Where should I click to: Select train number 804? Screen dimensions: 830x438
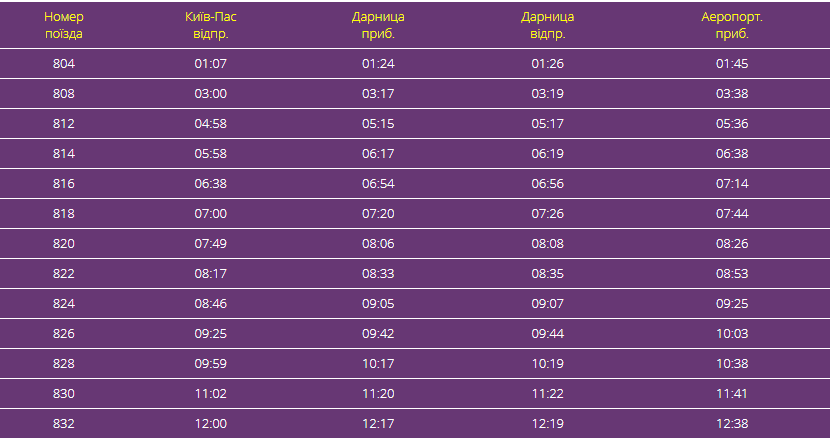(x=64, y=64)
